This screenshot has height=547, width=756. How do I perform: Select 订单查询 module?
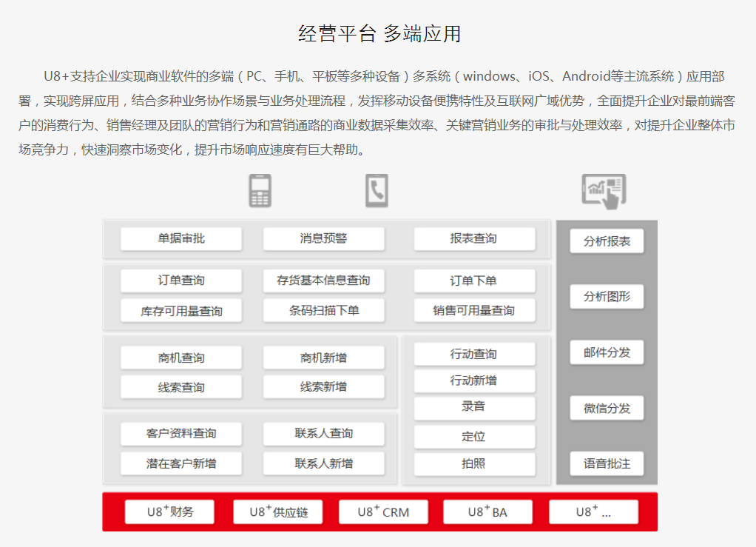tap(181, 281)
